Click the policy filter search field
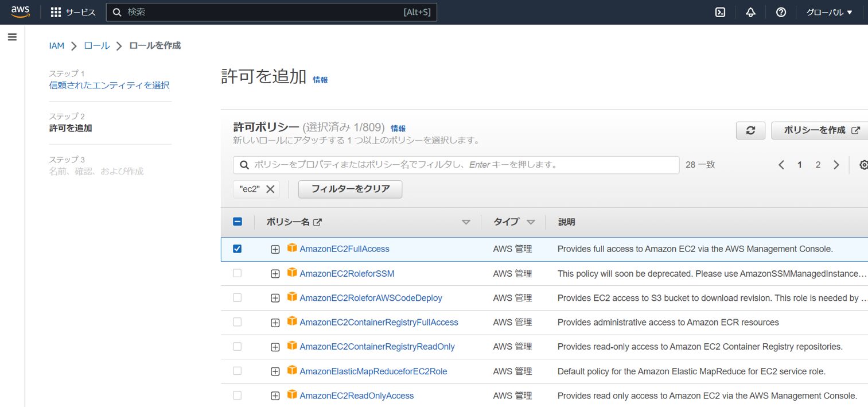The height and width of the screenshot is (407, 868). click(456, 165)
